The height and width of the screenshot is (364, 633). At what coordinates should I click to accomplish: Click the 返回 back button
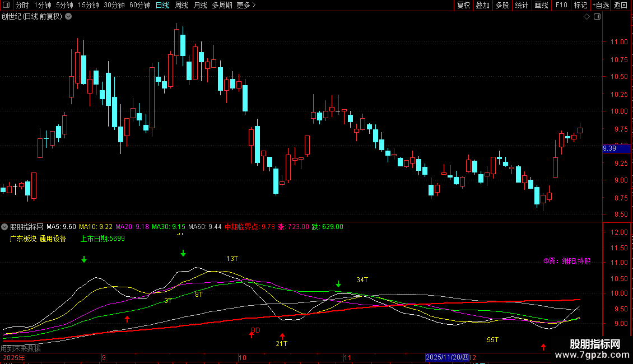tap(621, 5)
